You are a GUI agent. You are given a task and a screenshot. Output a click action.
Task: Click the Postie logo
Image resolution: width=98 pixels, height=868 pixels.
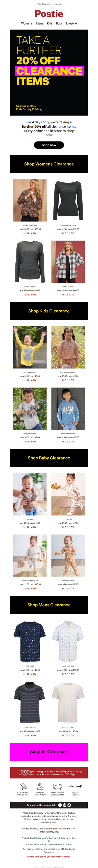click(49, 14)
